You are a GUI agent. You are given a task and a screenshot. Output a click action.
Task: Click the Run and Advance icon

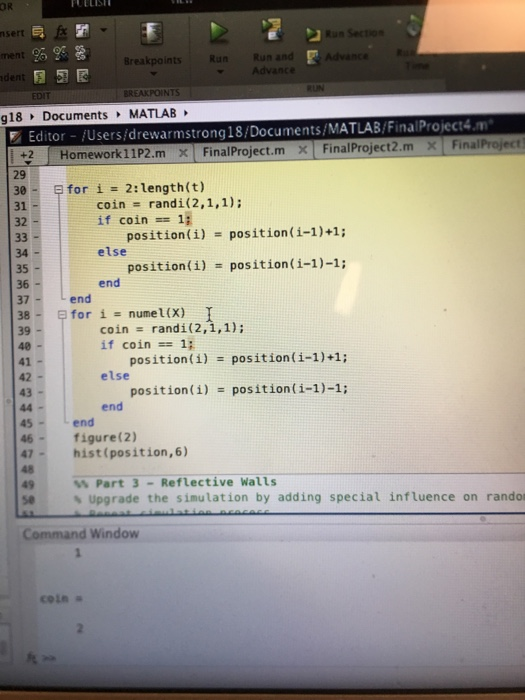272,30
